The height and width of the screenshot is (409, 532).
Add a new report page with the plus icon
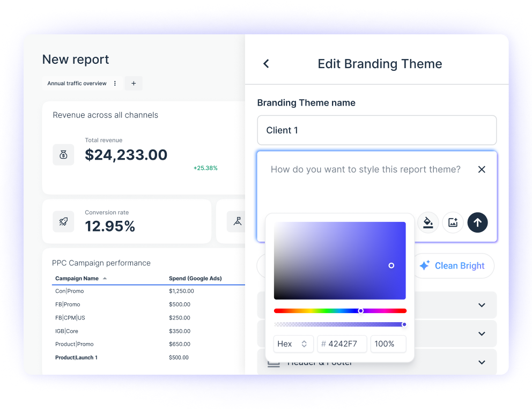point(133,83)
